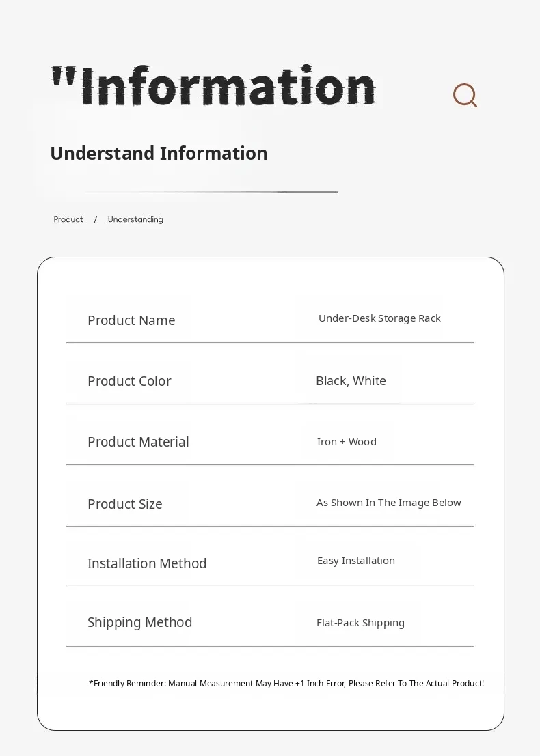Click the 'Understanding' breadcrumb link
Viewport: 540px width, 756px height.
click(135, 219)
